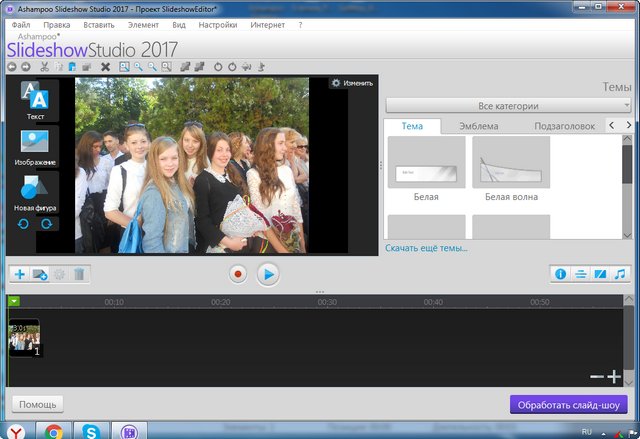Viewport: 640px width, 439px height.
Task: Click the flip vertical icon in toolbar
Action: click(261, 67)
